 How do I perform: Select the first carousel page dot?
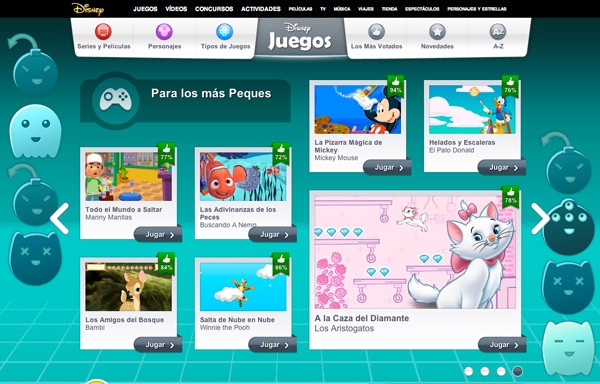pos(469,371)
